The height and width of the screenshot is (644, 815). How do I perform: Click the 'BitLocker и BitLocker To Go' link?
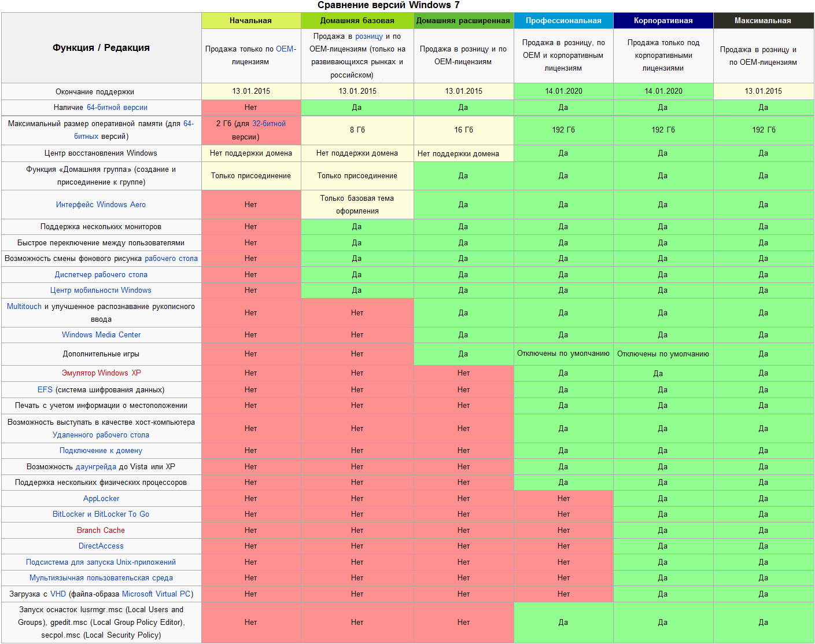[x=101, y=514]
